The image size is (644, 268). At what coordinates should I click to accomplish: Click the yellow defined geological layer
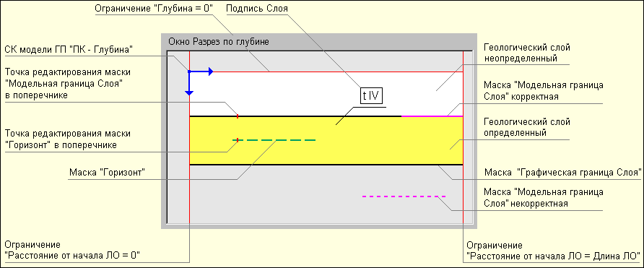(x=326, y=141)
